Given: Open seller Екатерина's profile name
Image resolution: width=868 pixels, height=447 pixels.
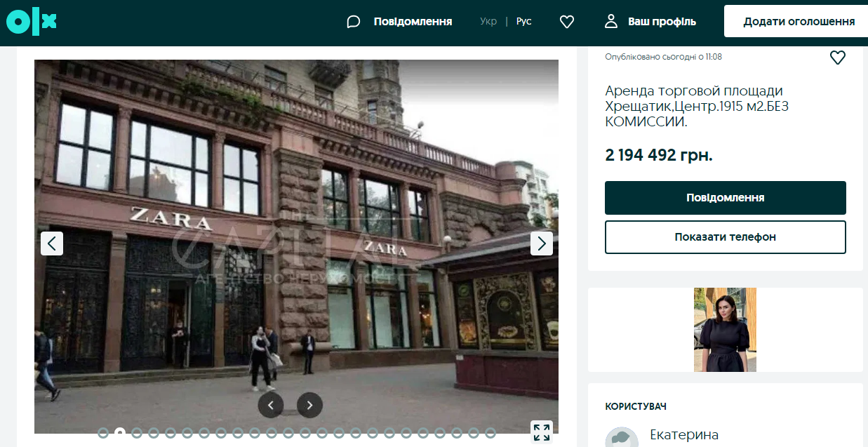Looking at the screenshot, I should click(x=684, y=434).
